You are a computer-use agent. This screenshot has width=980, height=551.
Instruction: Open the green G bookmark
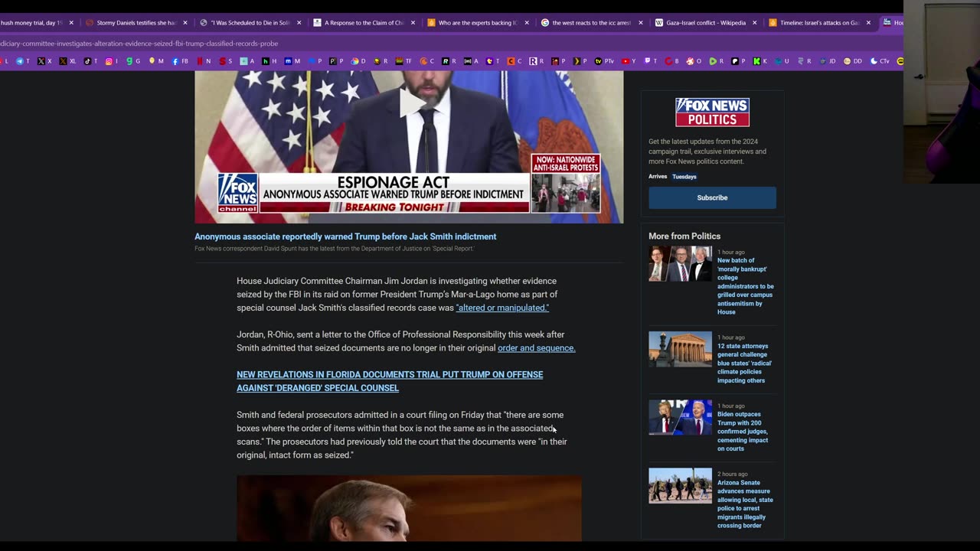point(133,61)
